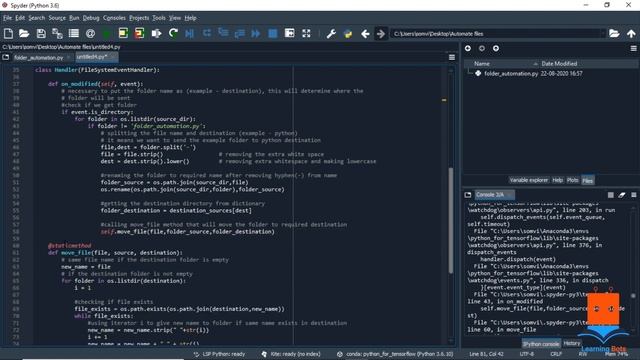This screenshot has height=360, width=640.
Task: Click the editor vertical scrollbar
Action: click(x=451, y=220)
